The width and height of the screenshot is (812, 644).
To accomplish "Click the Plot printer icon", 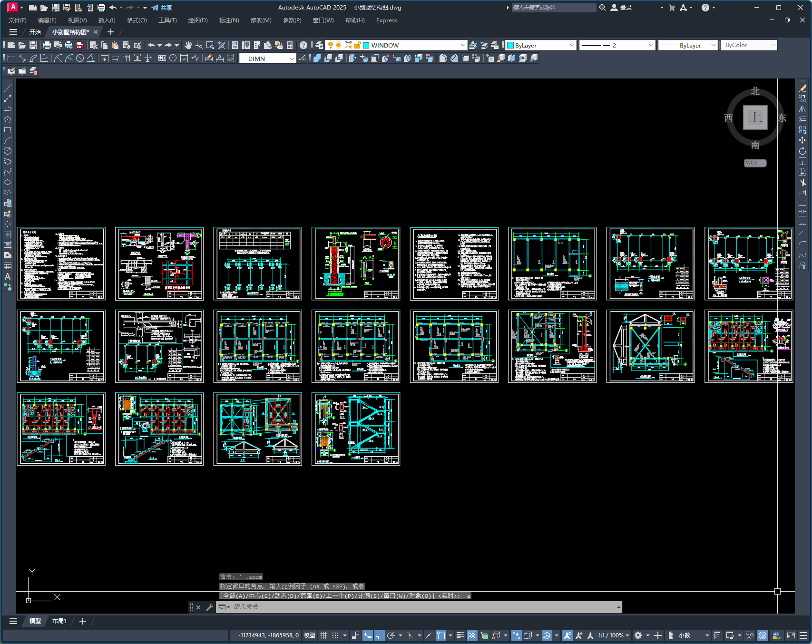I will [47, 45].
